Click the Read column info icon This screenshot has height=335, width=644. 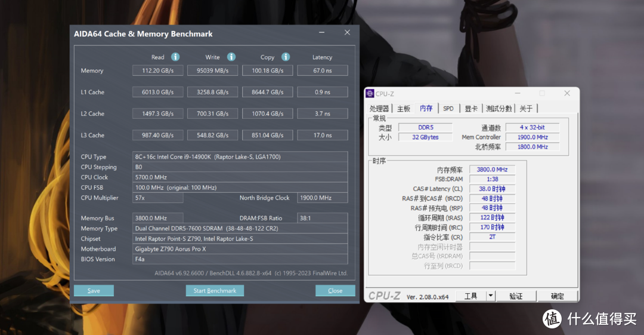click(175, 57)
